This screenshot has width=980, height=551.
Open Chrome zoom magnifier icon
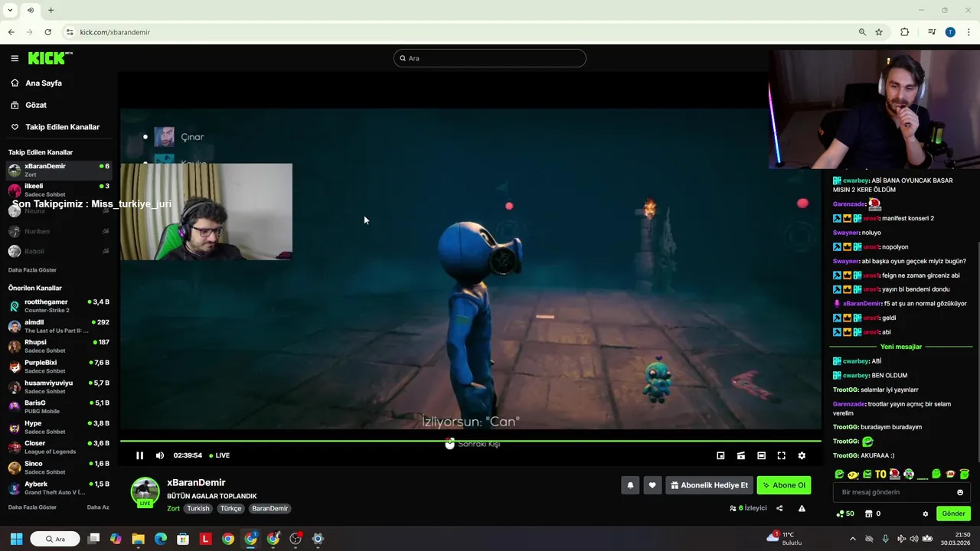(x=862, y=32)
